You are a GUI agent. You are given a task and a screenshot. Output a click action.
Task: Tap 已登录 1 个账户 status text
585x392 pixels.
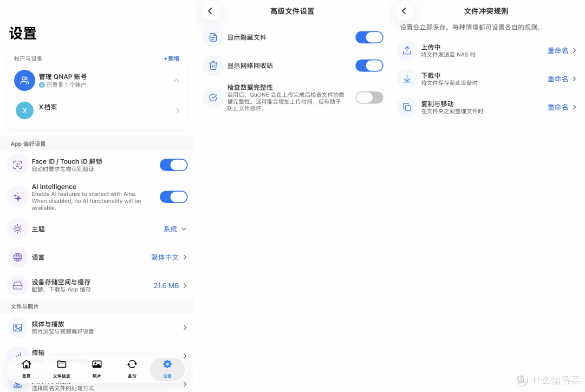pos(66,84)
